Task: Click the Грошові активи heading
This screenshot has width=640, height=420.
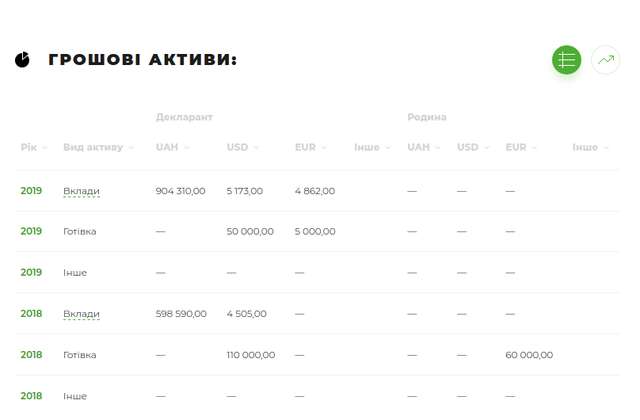Action: 142,60
